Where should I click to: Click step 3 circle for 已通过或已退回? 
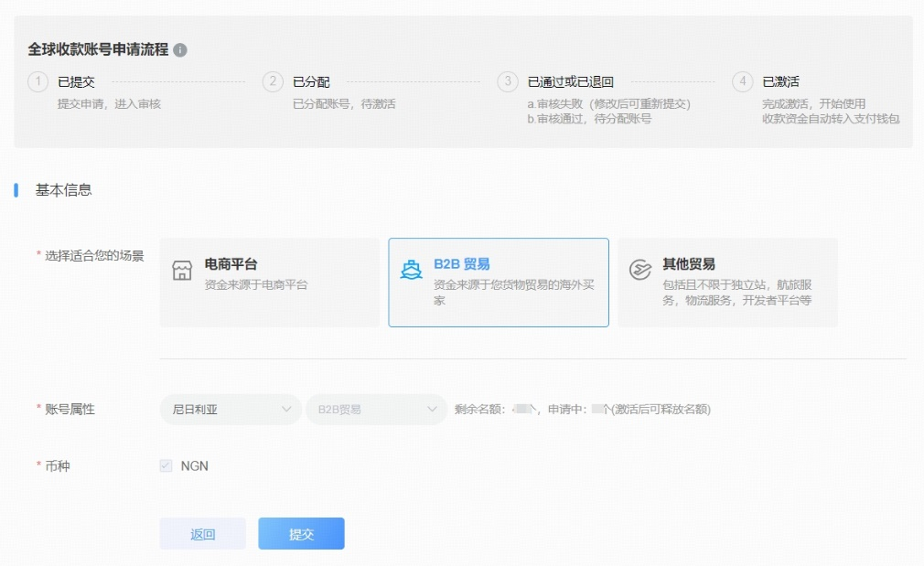[508, 82]
